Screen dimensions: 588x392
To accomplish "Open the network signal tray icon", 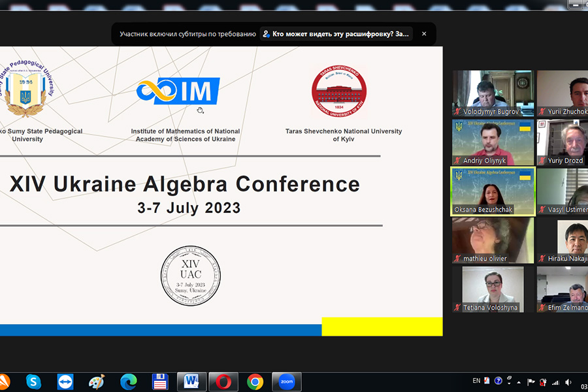I will (x=555, y=382).
